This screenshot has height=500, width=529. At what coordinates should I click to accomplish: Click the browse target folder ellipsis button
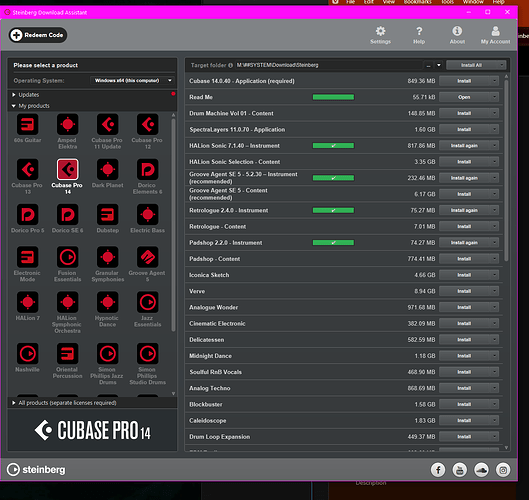pyautogui.click(x=428, y=65)
